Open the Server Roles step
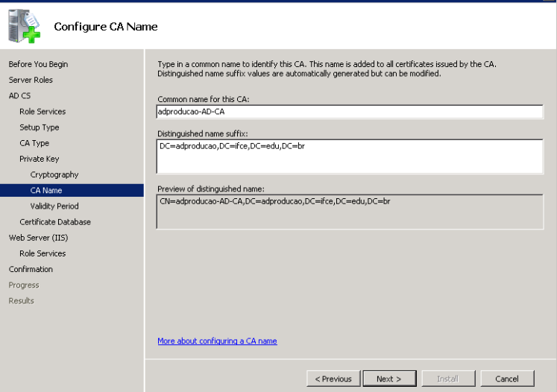This screenshot has height=392, width=557. (31, 80)
